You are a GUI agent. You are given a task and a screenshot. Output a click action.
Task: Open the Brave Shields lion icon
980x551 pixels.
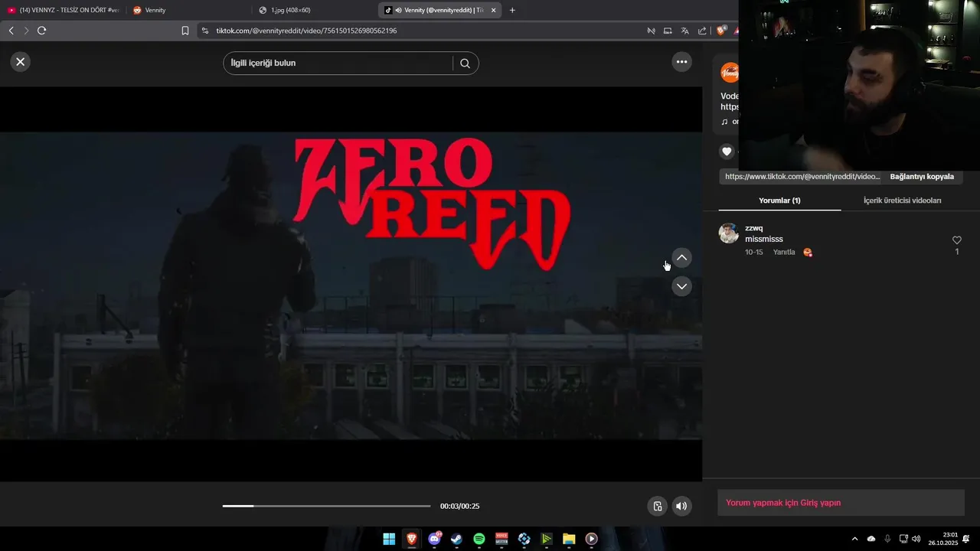(721, 31)
